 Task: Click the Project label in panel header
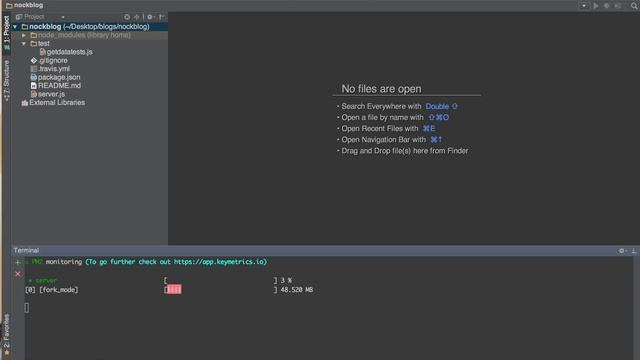34,17
